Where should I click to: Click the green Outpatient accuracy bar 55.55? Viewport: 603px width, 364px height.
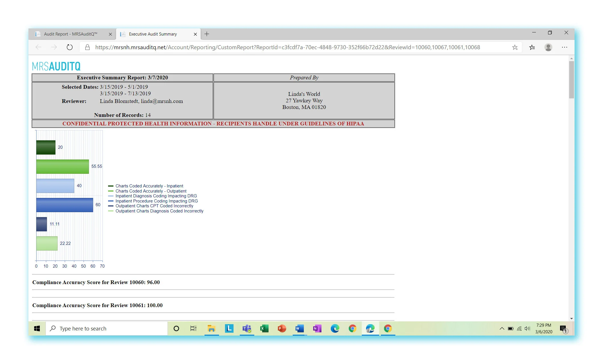pos(63,166)
